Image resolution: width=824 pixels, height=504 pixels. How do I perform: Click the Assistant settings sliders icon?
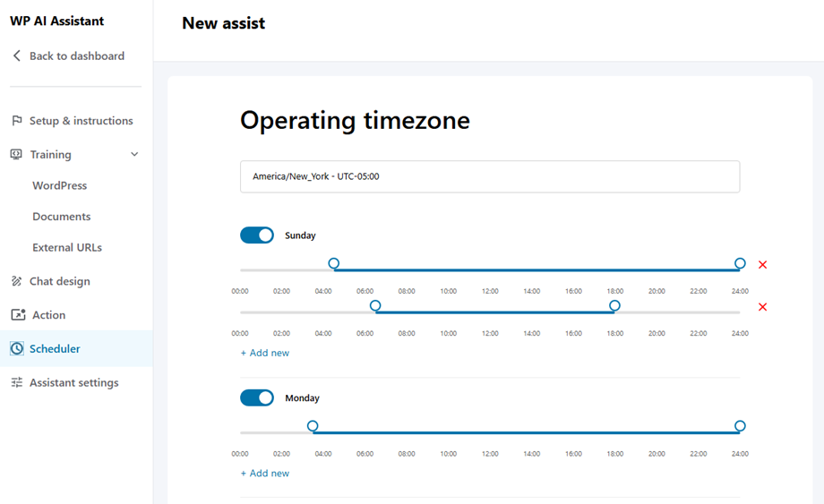(x=16, y=383)
